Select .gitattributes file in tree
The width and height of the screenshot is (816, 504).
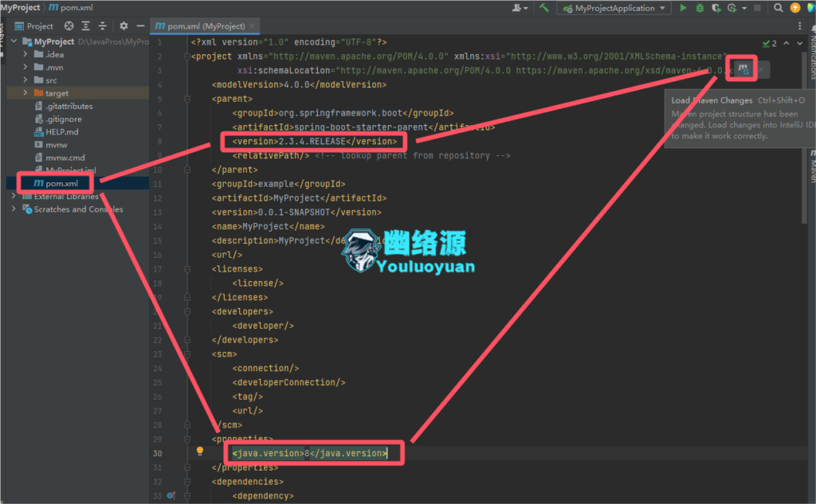(x=69, y=106)
